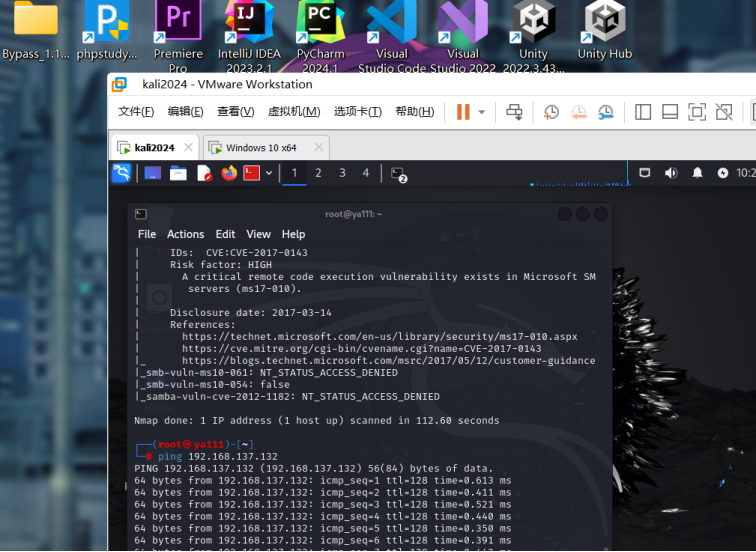Send Ctrl+Alt+Del to the virtual machine

pyautogui.click(x=514, y=112)
